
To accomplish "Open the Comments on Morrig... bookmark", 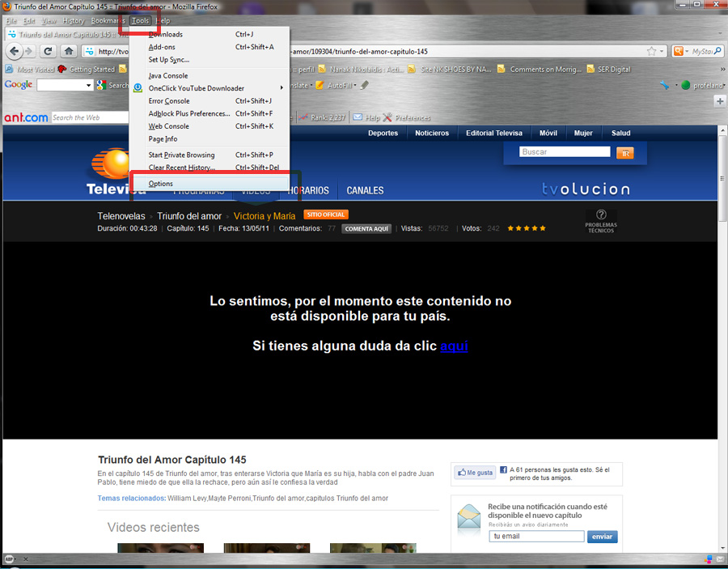I will click(539, 70).
